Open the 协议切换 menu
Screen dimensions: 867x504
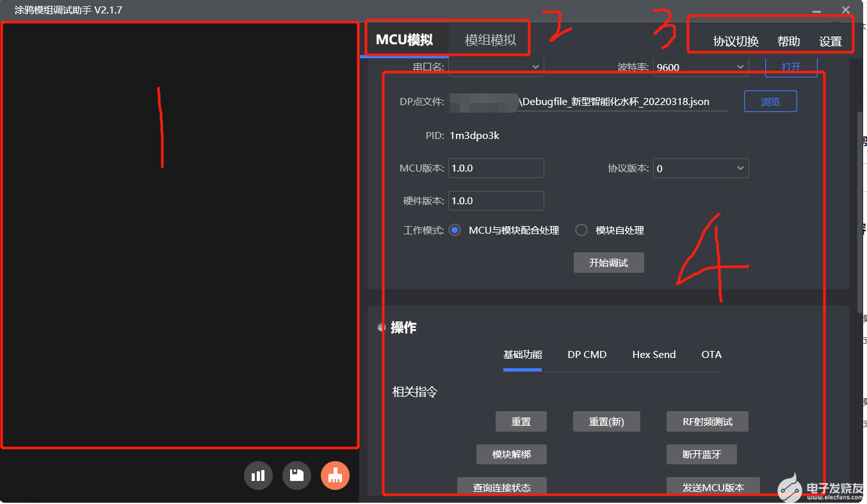(x=736, y=42)
